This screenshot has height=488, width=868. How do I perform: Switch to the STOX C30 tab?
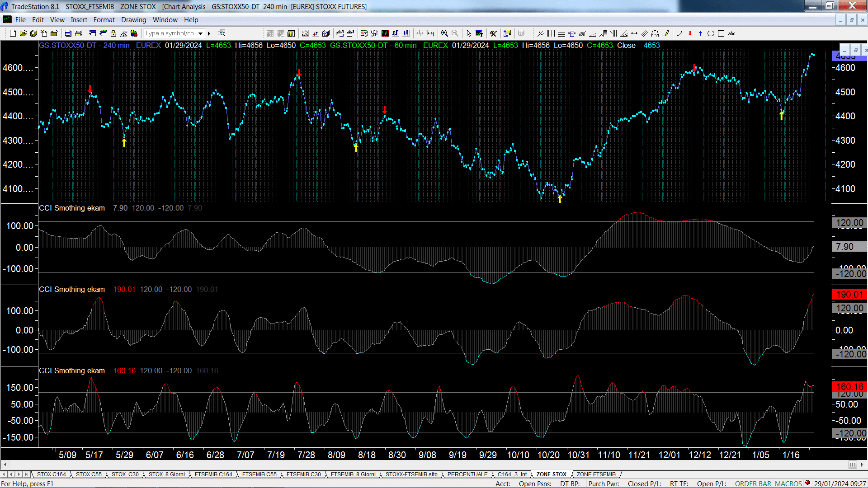[125, 474]
